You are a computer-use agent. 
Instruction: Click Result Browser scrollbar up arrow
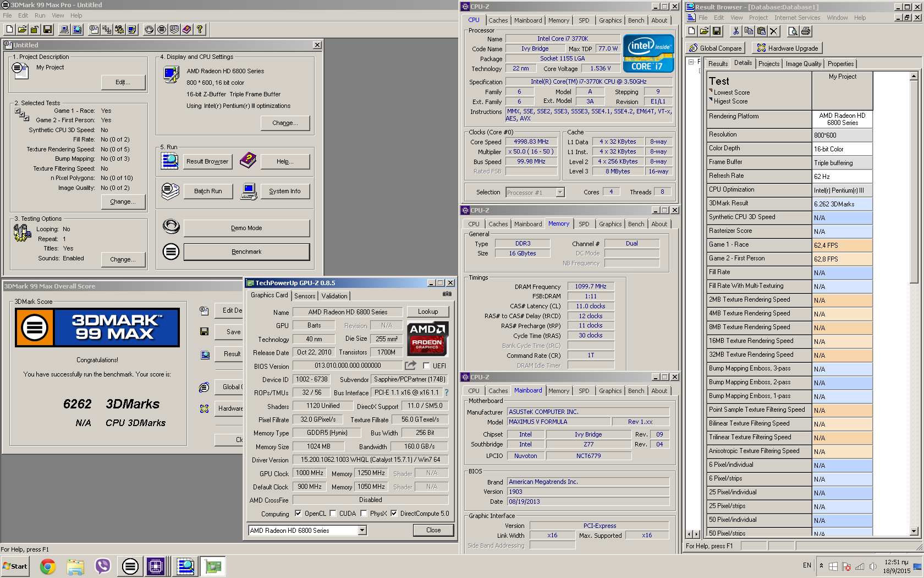coord(914,77)
